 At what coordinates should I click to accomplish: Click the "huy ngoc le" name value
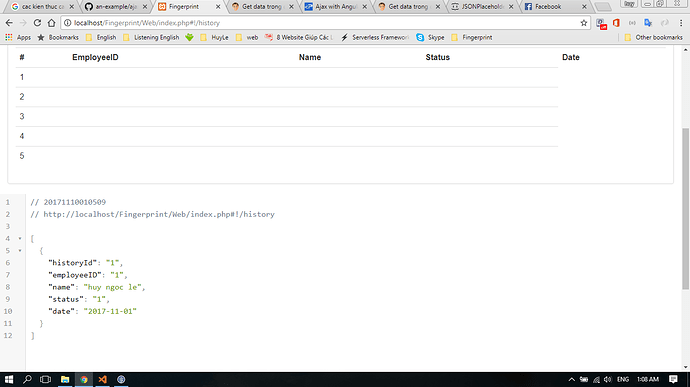point(112,287)
